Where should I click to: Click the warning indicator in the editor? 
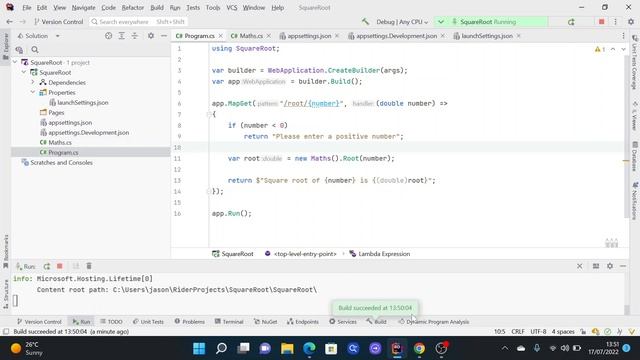600,49
